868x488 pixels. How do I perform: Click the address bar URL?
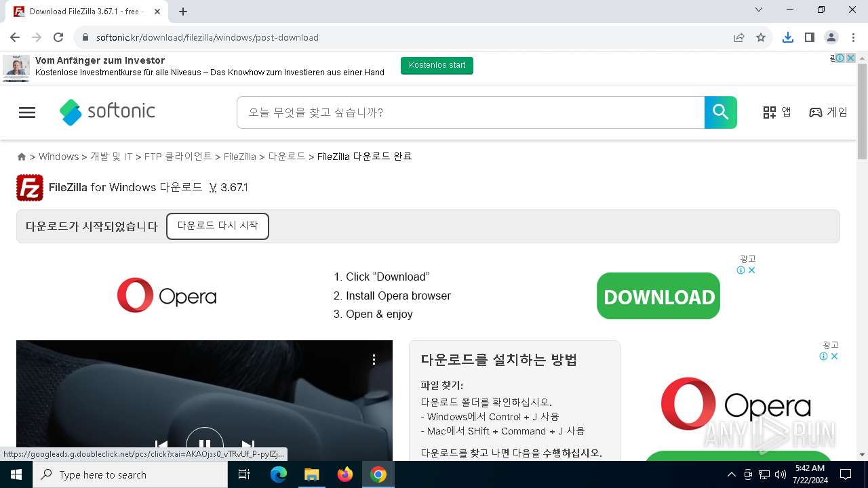[x=208, y=37]
